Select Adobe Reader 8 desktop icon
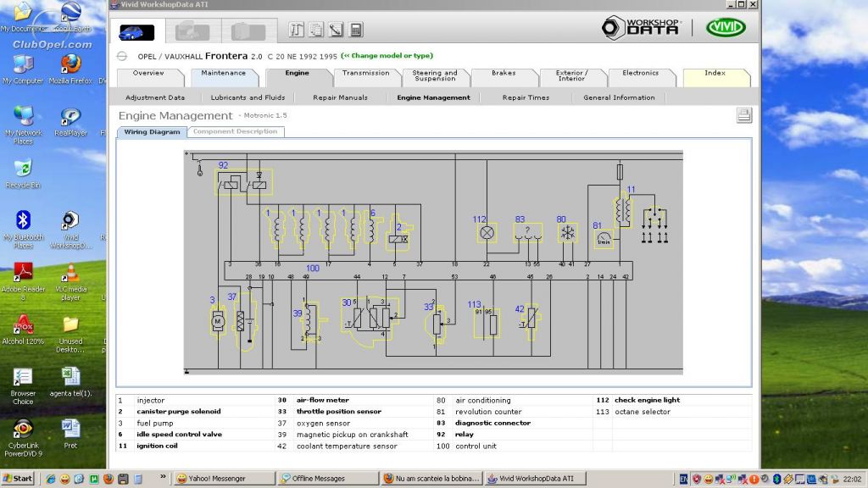The image size is (868, 488). 23,281
